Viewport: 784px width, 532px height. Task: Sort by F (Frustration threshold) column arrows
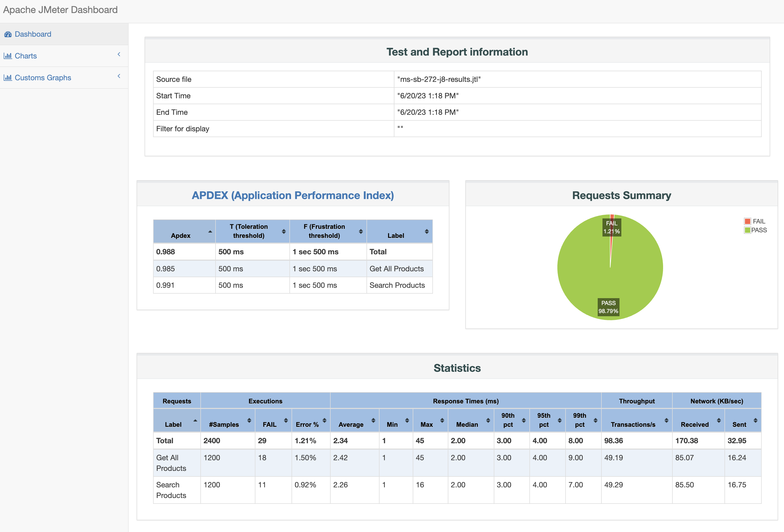(361, 231)
